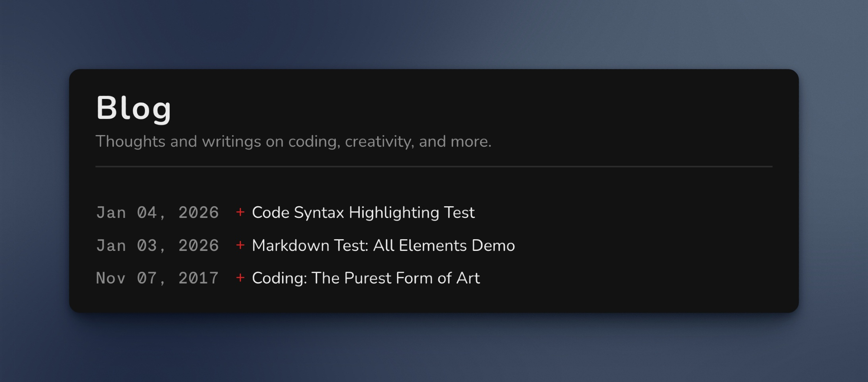Click the "Thoughts and writings" subtitle text
The height and width of the screenshot is (382, 868).
(x=293, y=142)
